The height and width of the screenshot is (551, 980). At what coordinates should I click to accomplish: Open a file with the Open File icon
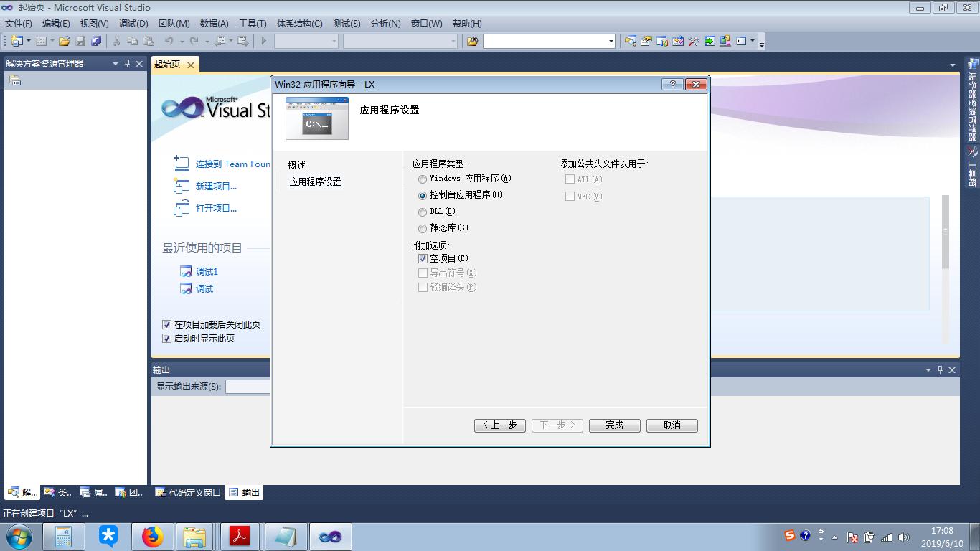[64, 41]
